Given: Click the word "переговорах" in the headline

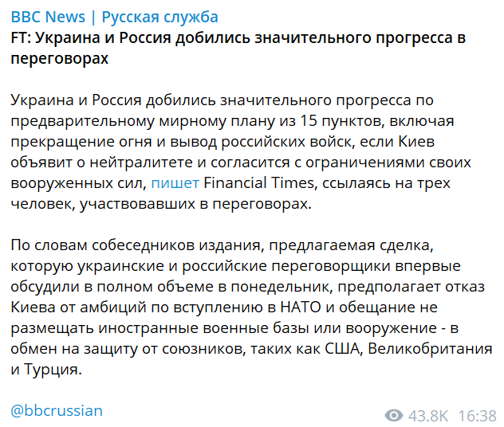Looking at the screenshot, I should [60, 59].
